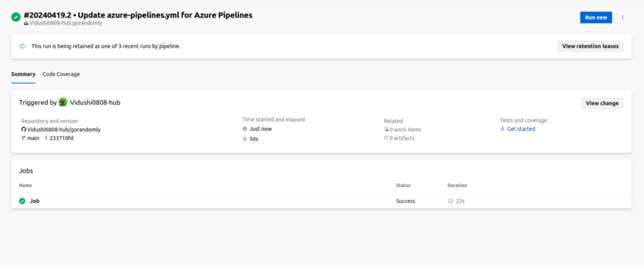Select the Summary tab
Screen dimensions: 644x267
click(x=23, y=74)
